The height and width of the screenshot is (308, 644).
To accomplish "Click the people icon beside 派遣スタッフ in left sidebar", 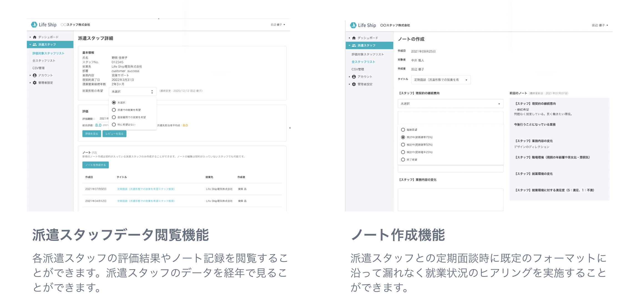I will [35, 44].
